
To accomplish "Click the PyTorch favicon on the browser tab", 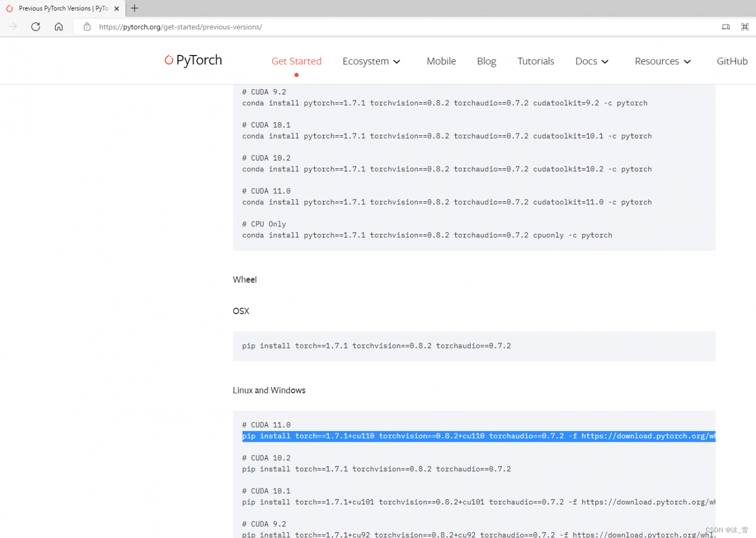I will point(9,8).
